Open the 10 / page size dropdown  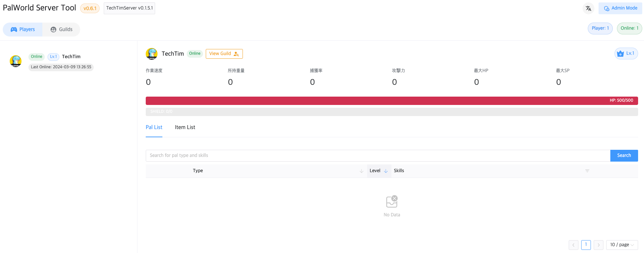tap(622, 245)
